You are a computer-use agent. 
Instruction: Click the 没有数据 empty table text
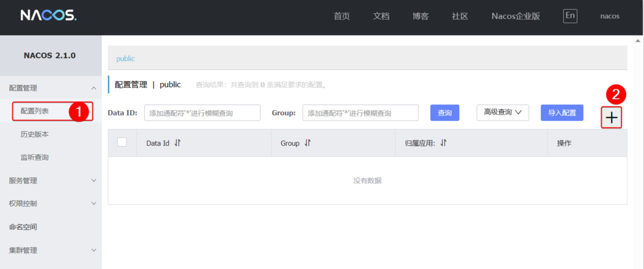(x=367, y=181)
